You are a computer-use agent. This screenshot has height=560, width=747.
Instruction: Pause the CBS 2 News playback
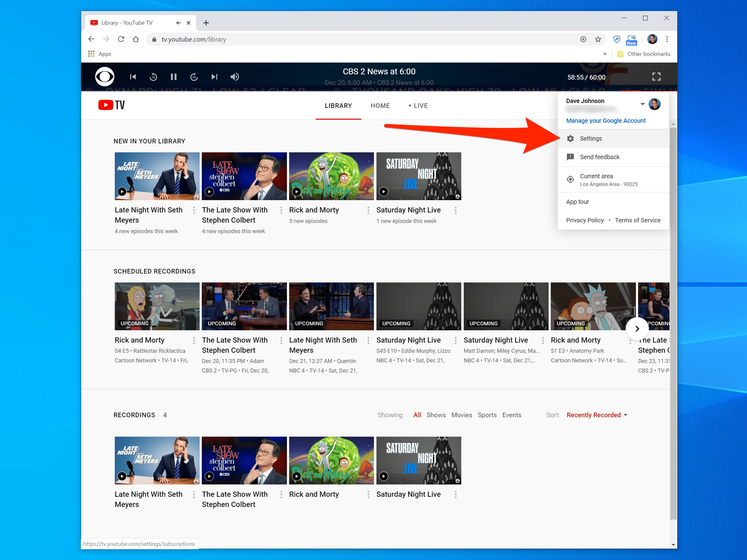pyautogui.click(x=174, y=77)
